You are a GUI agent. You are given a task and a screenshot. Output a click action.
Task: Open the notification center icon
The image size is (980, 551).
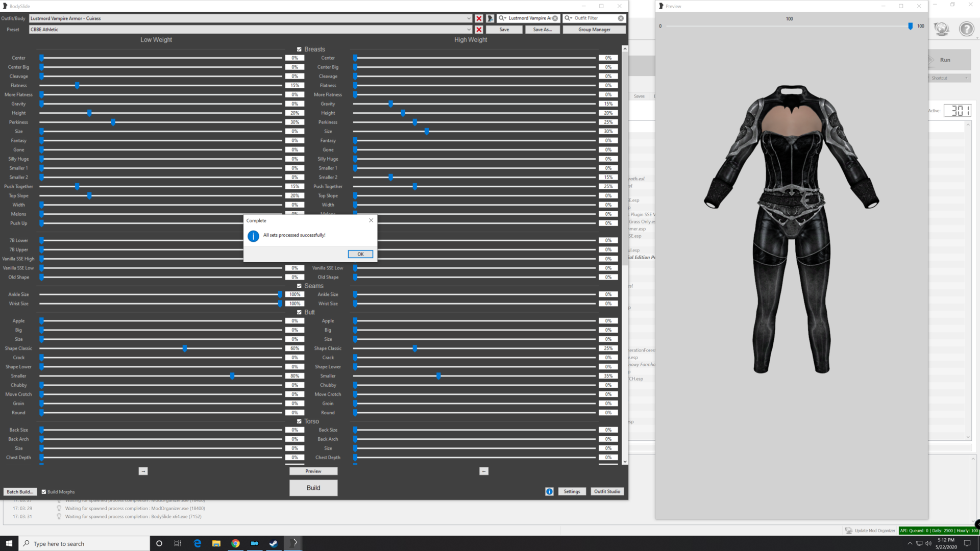point(967,543)
